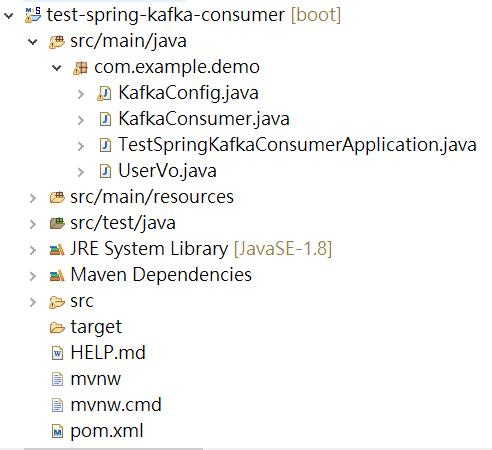Select the mvnw script file
Image resolution: width=492 pixels, height=450 pixels.
click(96, 379)
